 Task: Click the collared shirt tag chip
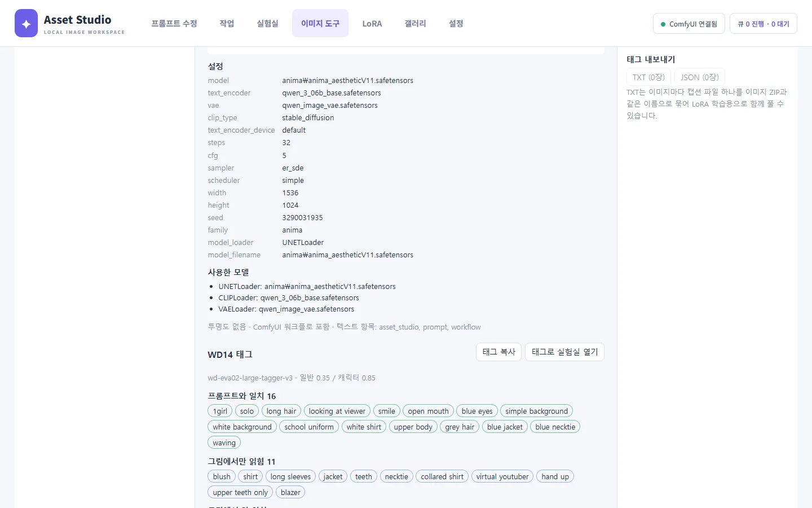coord(442,476)
